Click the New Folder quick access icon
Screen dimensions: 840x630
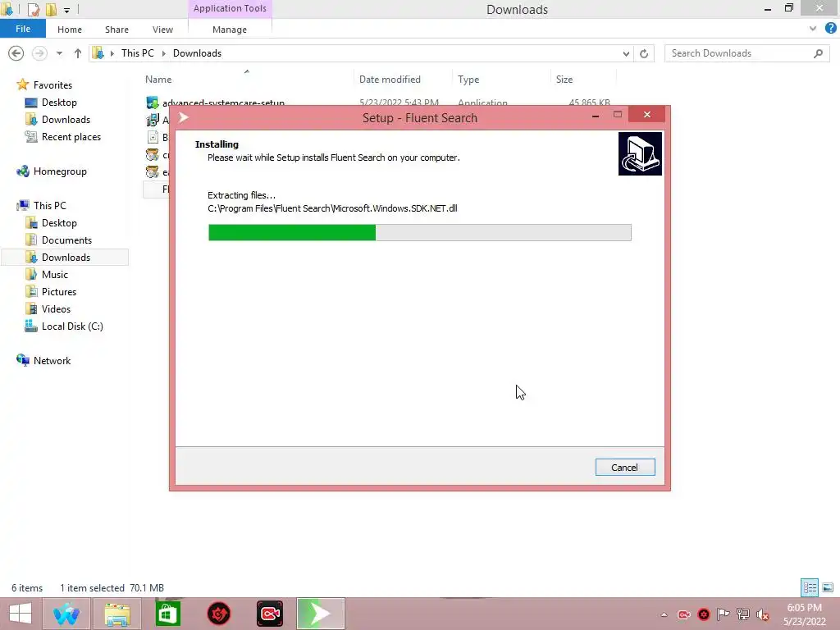(x=51, y=9)
